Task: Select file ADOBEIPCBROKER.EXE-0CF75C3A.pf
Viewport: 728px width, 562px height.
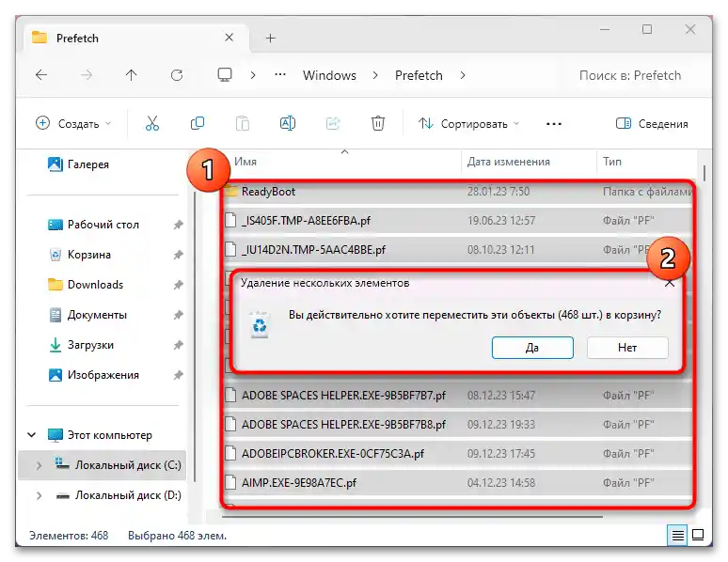Action: pos(459,453)
